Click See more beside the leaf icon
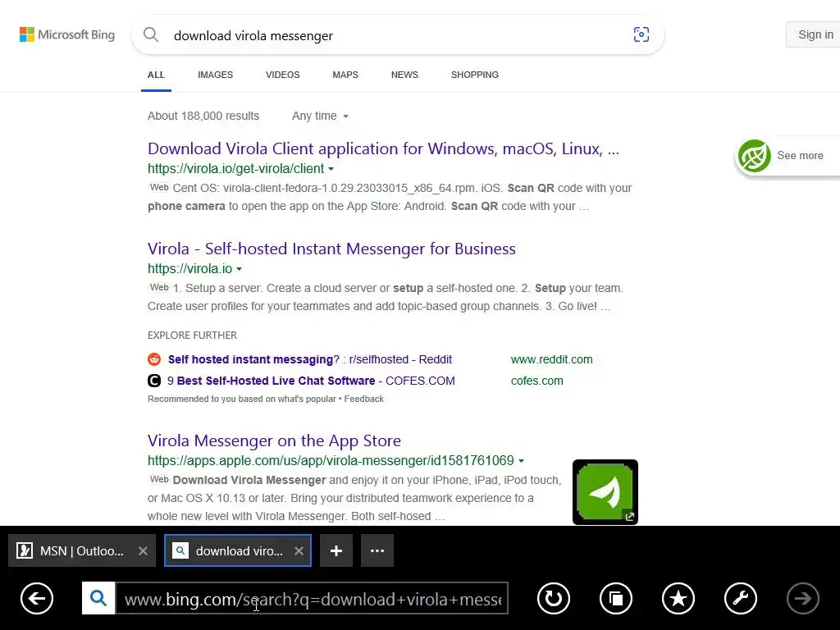The width and height of the screenshot is (840, 630). [x=801, y=155]
